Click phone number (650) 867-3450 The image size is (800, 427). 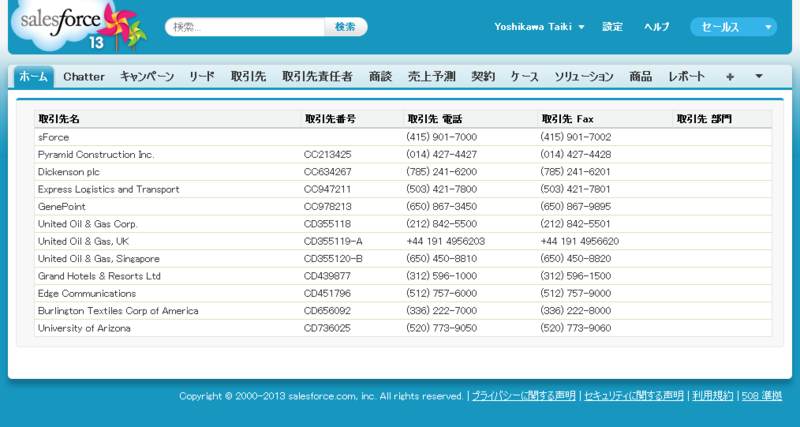(442, 207)
